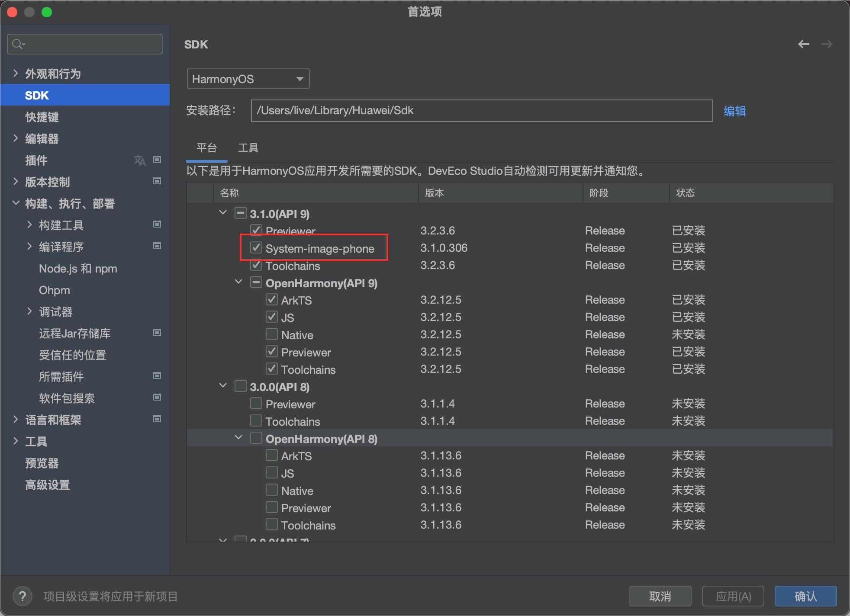Viewport: 850px width, 616px height.
Task: Click the 应用(A) button
Action: [733, 597]
